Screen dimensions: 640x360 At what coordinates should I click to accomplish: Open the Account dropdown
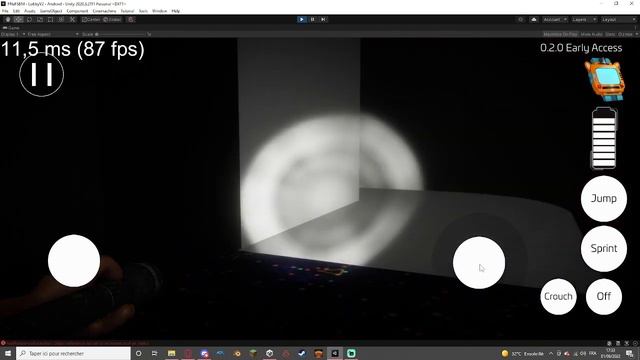click(x=555, y=20)
